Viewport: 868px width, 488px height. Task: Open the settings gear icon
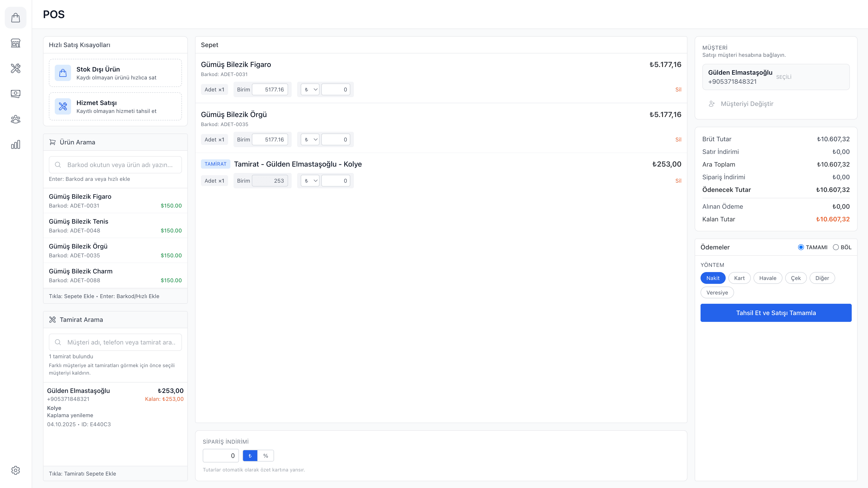coord(15,470)
